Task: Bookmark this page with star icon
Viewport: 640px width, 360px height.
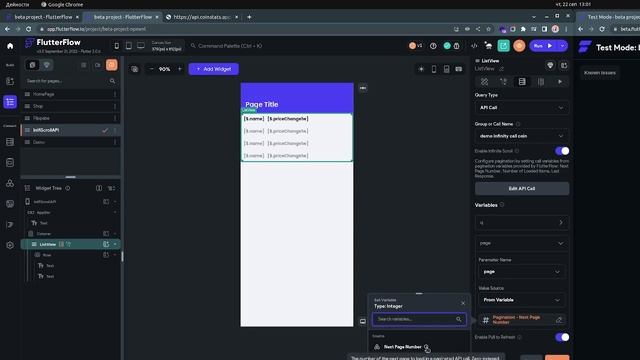Action: 488,29
